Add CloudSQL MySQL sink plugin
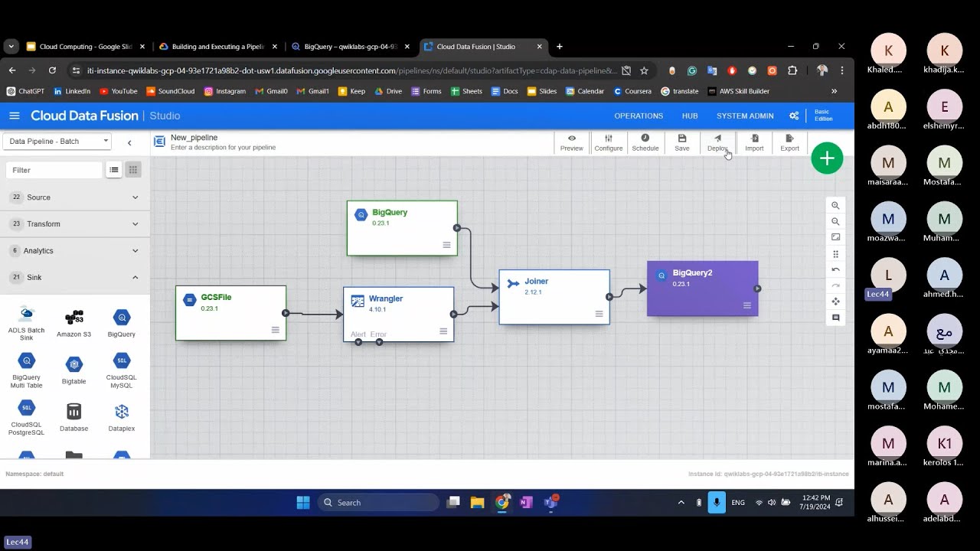The width and height of the screenshot is (980, 551). click(x=121, y=370)
